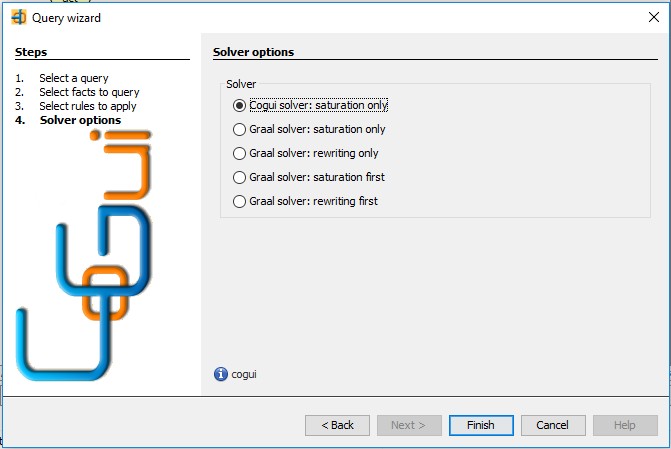Viewport: 671px width, 449px height.
Task: Pick Graal solver: rewriting first option
Action: click(x=305, y=201)
